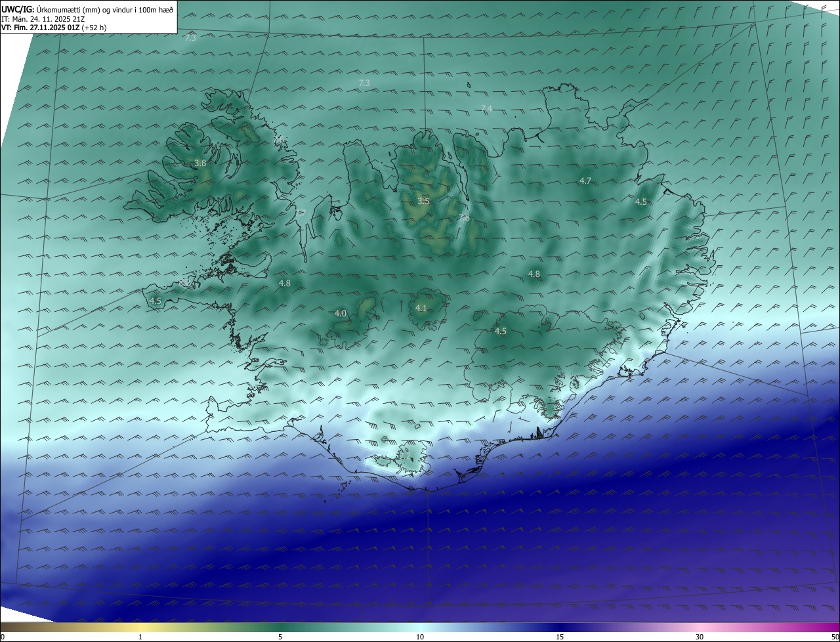Click the 7.4 value north of Iceland

tap(486, 108)
